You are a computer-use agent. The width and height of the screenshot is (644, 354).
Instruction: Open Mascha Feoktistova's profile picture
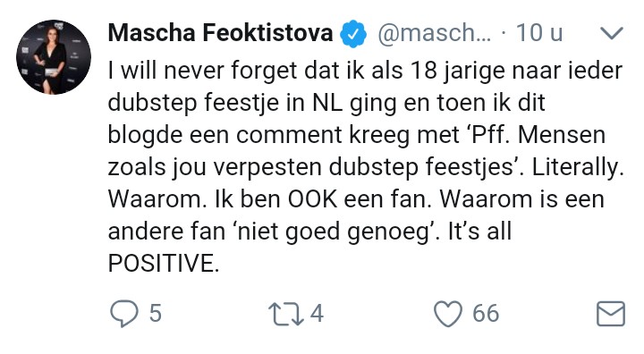click(x=54, y=57)
